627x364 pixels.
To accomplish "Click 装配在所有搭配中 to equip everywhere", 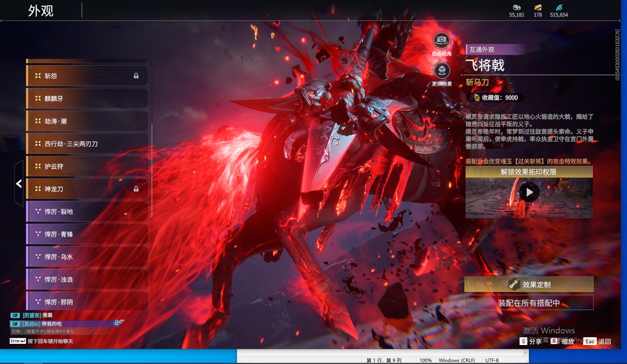I will tap(529, 303).
